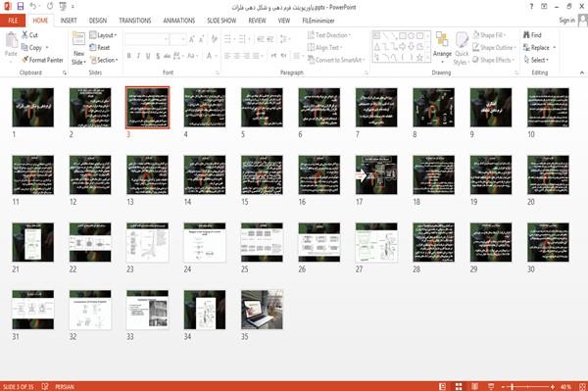Reset slide layout with Reset
Screen dimensions: 588x391
[99, 47]
